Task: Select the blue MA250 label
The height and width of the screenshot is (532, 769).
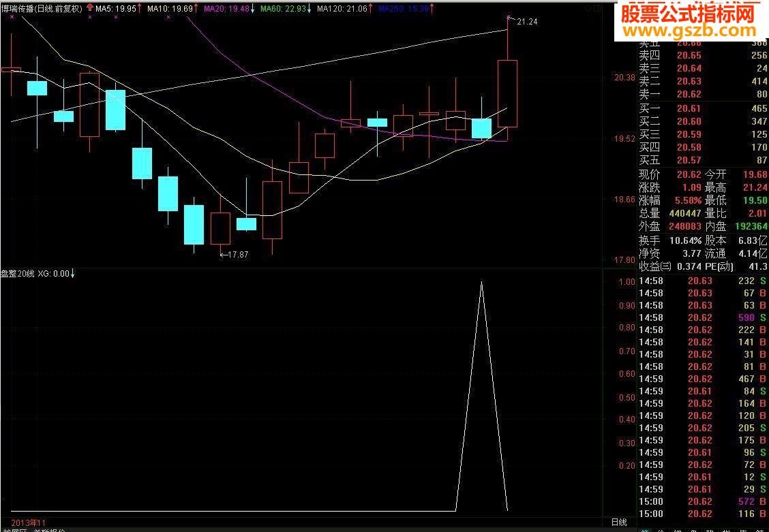Action: tap(403, 8)
